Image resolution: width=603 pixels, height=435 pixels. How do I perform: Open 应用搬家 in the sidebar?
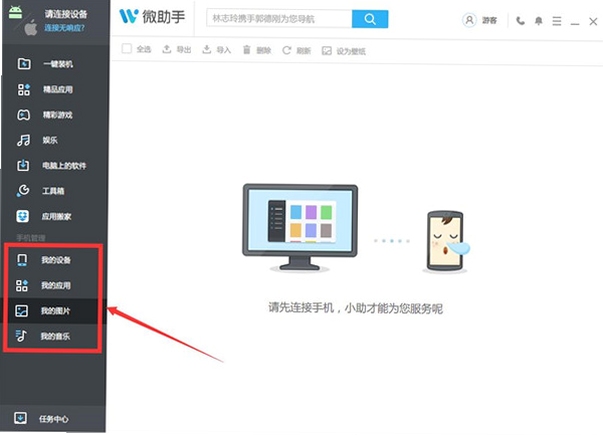(54, 216)
